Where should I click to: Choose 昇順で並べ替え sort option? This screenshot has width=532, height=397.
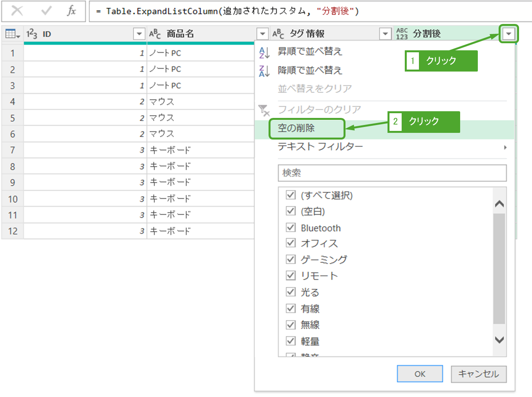coord(310,51)
